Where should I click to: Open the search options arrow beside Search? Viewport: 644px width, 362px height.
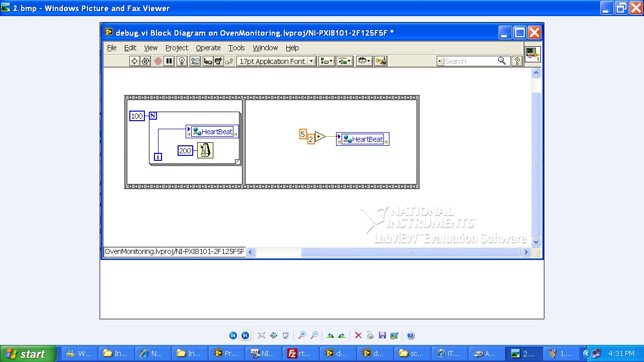tap(440, 61)
